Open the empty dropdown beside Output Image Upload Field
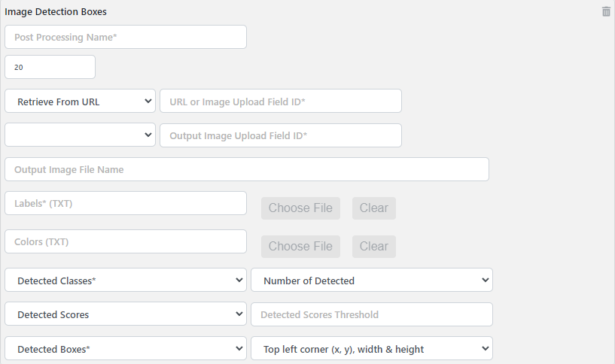The image size is (615, 364). pyautogui.click(x=80, y=135)
